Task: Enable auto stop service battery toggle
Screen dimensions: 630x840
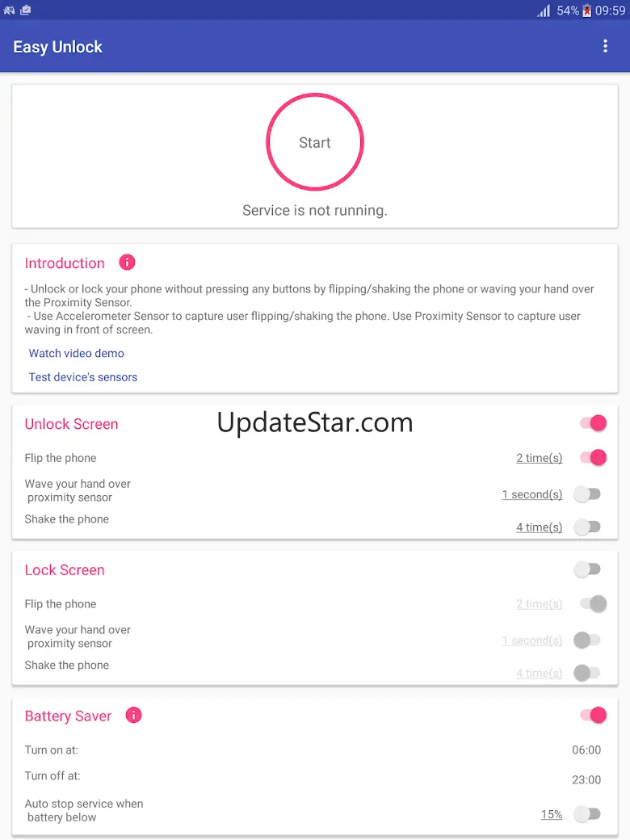Action: click(587, 814)
